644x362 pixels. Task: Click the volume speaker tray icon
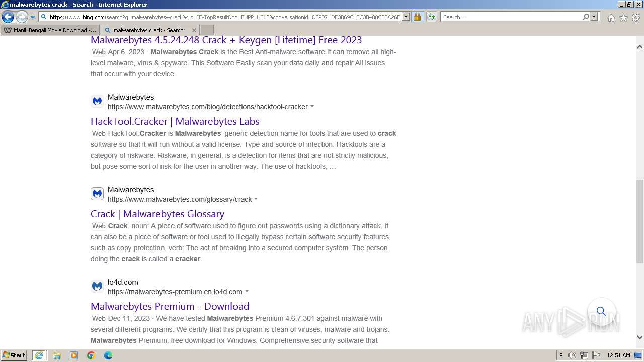click(572, 355)
